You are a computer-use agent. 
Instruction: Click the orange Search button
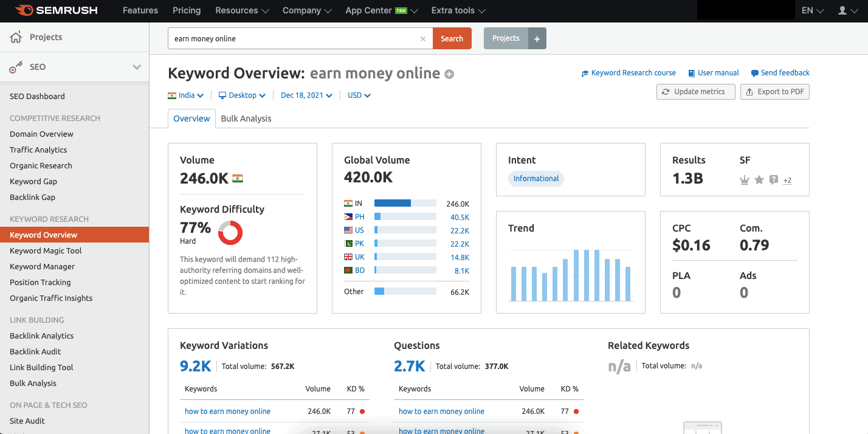pyautogui.click(x=452, y=38)
